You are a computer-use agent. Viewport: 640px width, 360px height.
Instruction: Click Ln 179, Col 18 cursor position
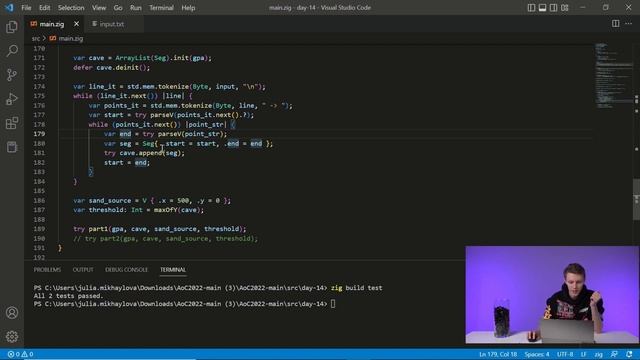498,354
